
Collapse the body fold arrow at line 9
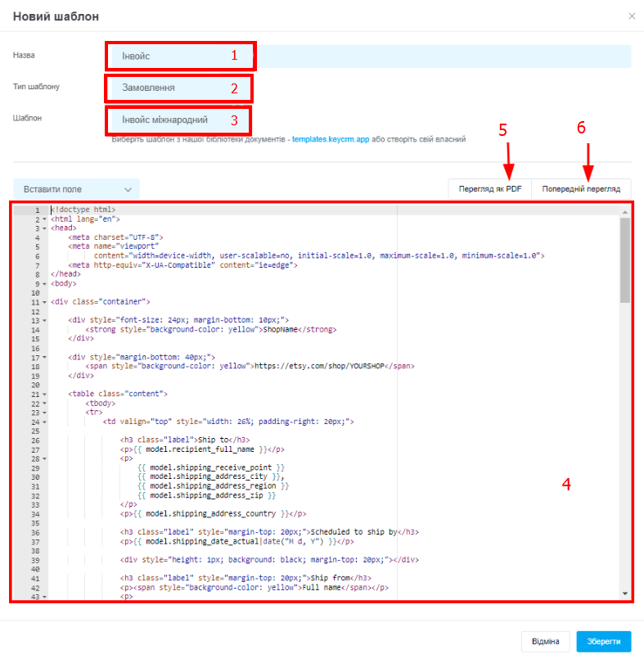coord(44,284)
